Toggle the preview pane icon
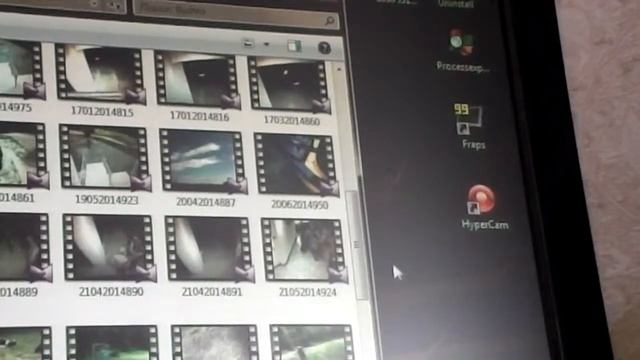Screen dimensions: 640x360 click(294, 46)
